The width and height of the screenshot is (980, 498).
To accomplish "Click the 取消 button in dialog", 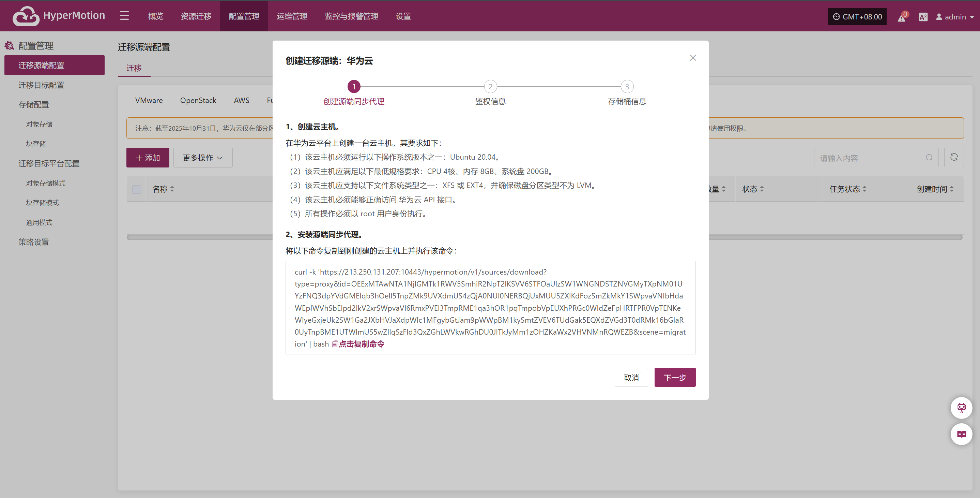I will [x=631, y=377].
